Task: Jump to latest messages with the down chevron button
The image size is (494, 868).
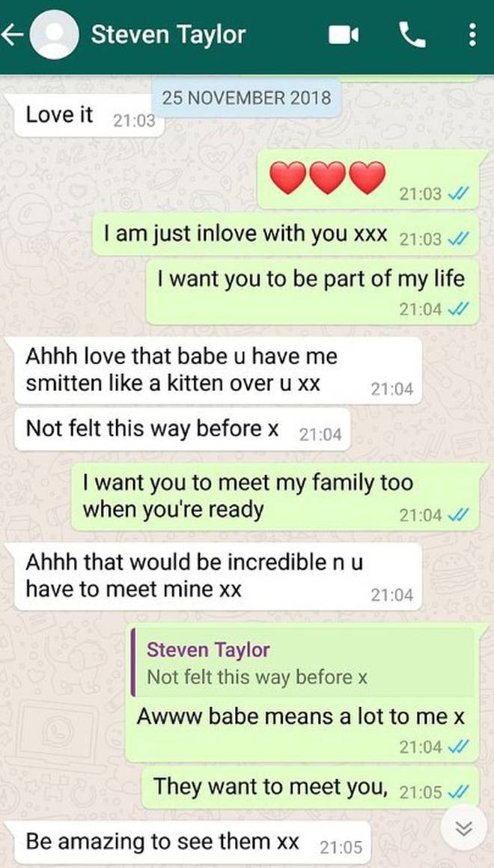Action: [463, 828]
